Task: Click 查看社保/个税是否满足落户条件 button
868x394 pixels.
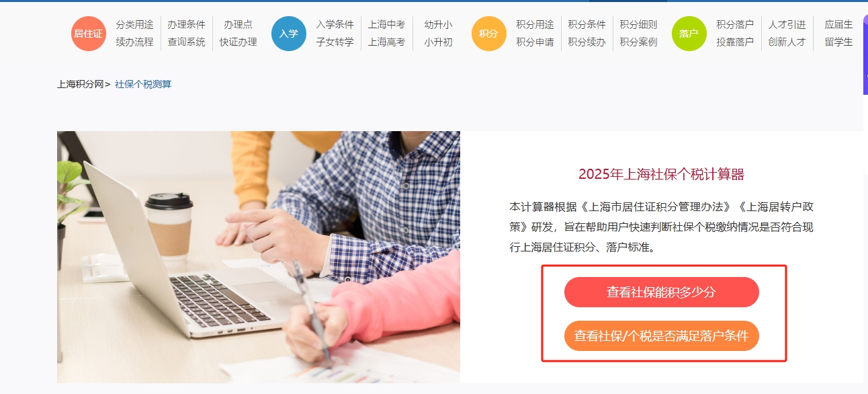Action: (662, 336)
